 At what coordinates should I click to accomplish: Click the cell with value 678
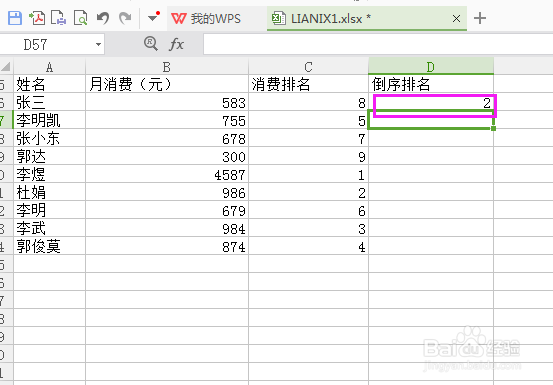coord(167,138)
